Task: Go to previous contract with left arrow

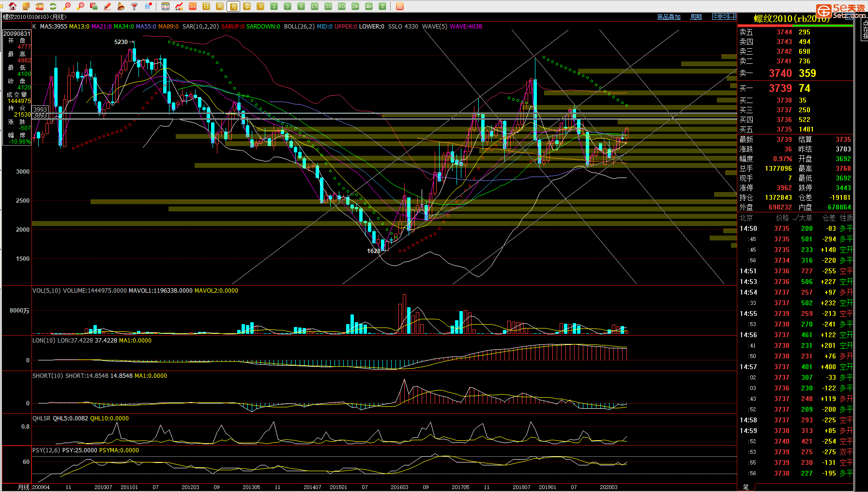Action: 716,16
